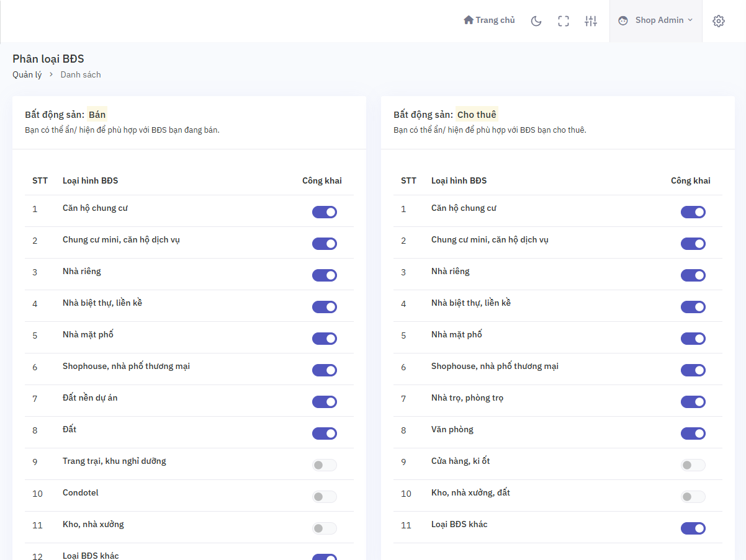Turn on Kho, nhà xưởng sale toggle
Screen dimensions: 746x560
[x=325, y=528]
